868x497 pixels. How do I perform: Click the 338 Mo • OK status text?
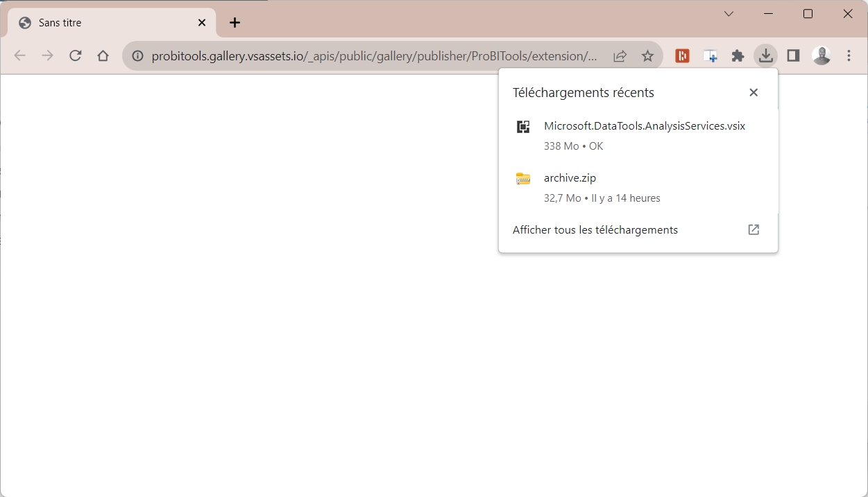(574, 146)
